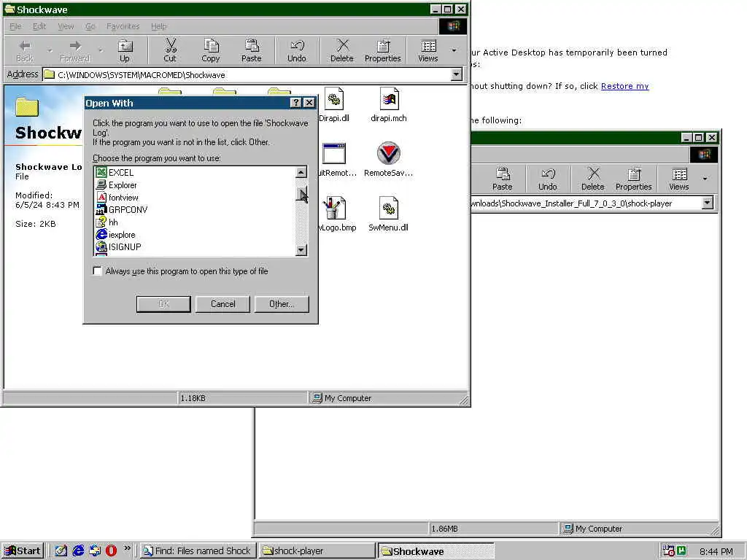Click program list scroll down arrow
Viewport: 747px width, 560px height.
click(x=301, y=249)
